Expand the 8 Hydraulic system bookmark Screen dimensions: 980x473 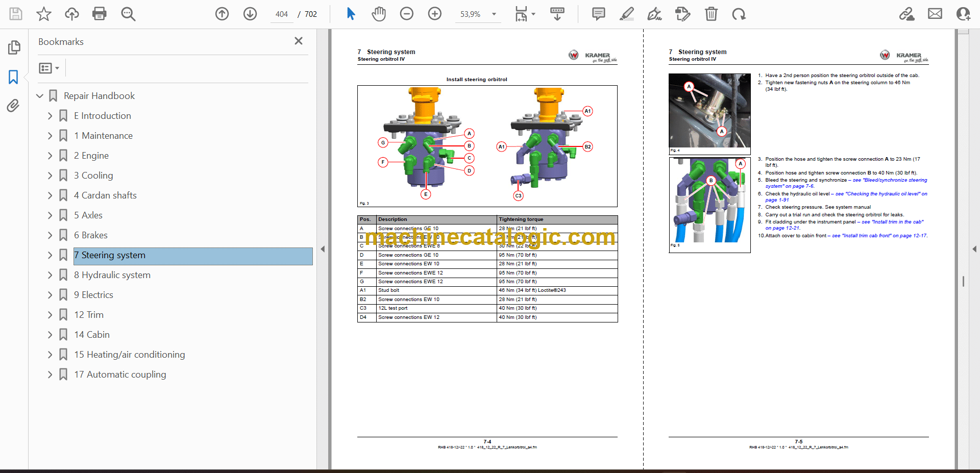[x=50, y=275]
